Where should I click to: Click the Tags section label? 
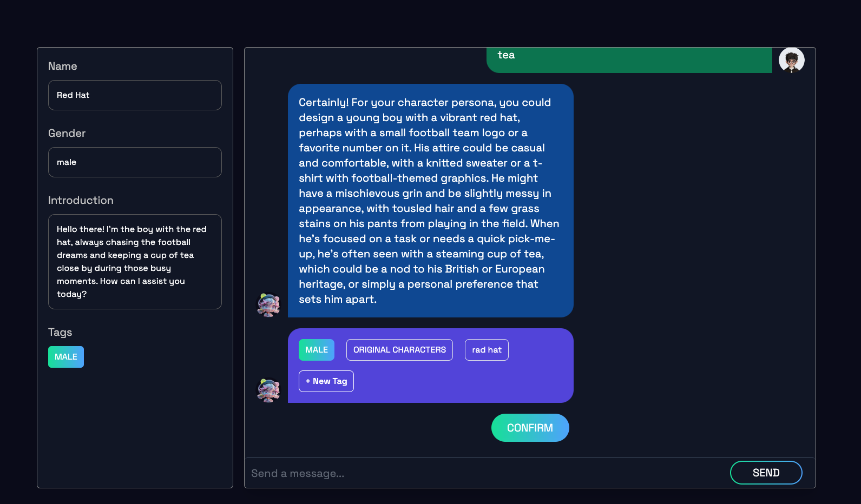pos(60,332)
